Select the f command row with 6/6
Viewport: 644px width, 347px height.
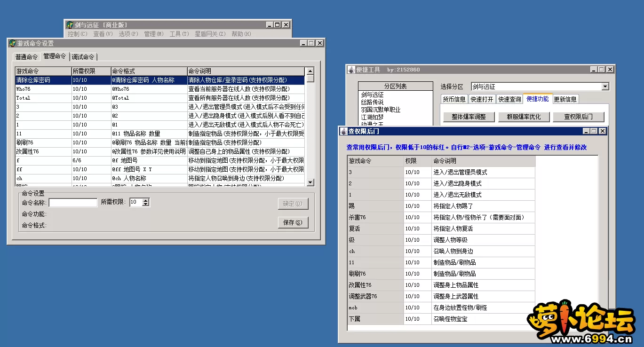point(160,160)
